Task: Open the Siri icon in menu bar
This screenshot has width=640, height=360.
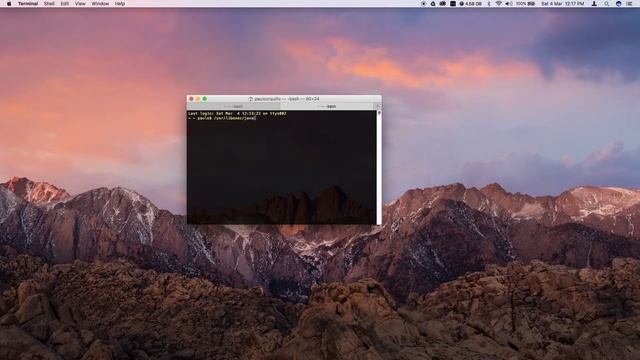Action: (x=618, y=4)
